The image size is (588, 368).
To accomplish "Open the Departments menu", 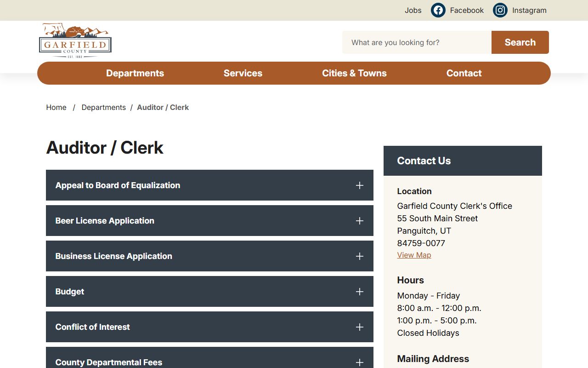I will (135, 73).
